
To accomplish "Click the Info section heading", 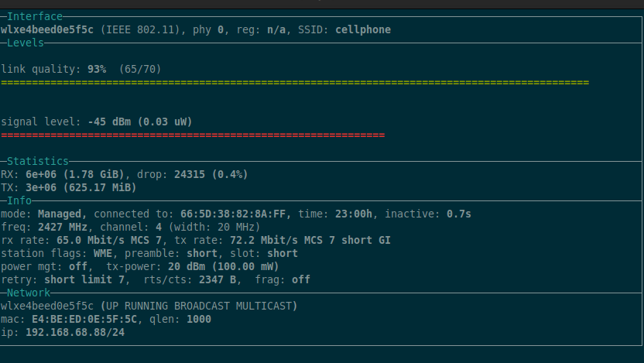I will tap(19, 200).
